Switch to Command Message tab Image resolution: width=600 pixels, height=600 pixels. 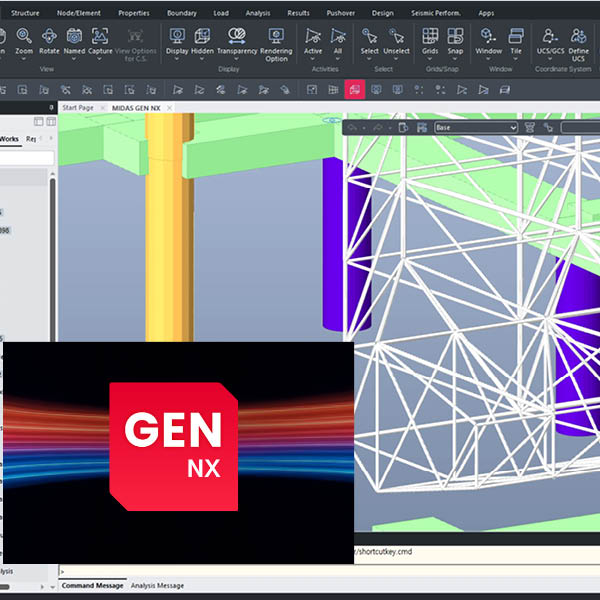coord(92,585)
